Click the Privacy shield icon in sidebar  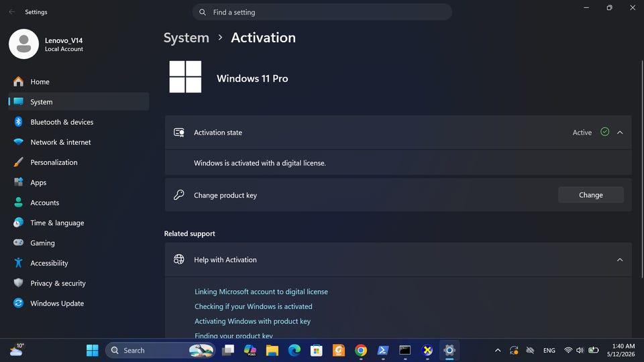coord(19,283)
